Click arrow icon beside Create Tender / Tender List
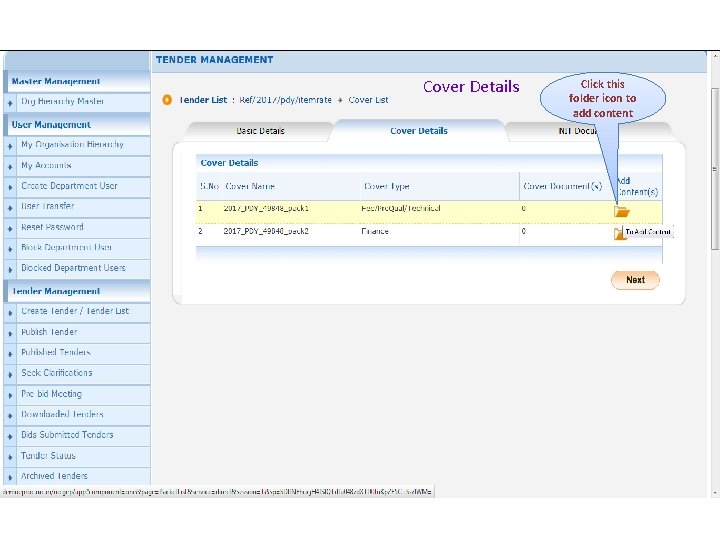Viewport: 720px width, 540px height. coord(10,313)
